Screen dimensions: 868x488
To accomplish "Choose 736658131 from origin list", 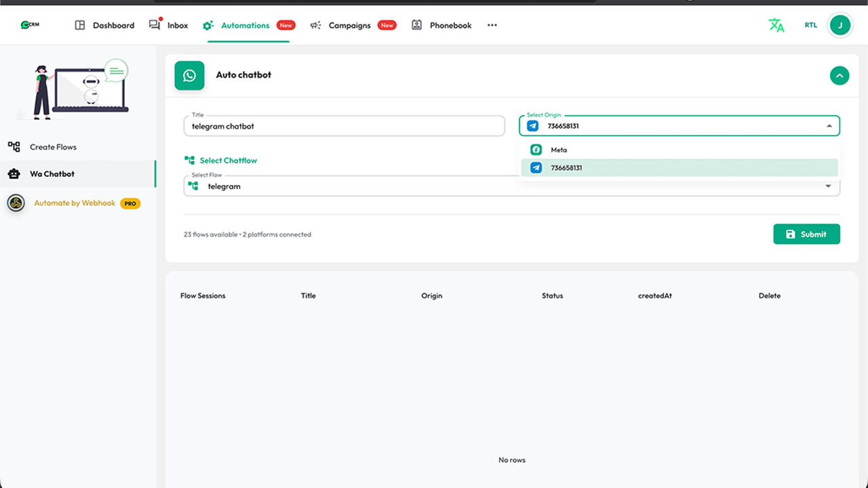I will 679,167.
